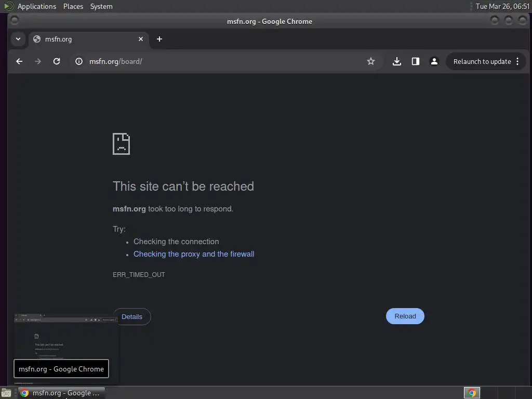
Task: Click the sad page error icon
Action: coord(121,144)
